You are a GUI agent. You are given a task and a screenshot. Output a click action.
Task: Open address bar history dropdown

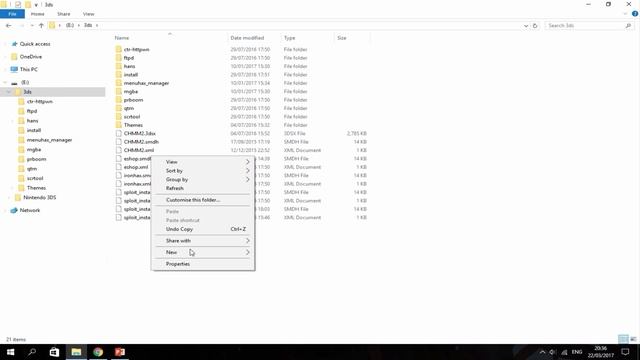(526, 25)
